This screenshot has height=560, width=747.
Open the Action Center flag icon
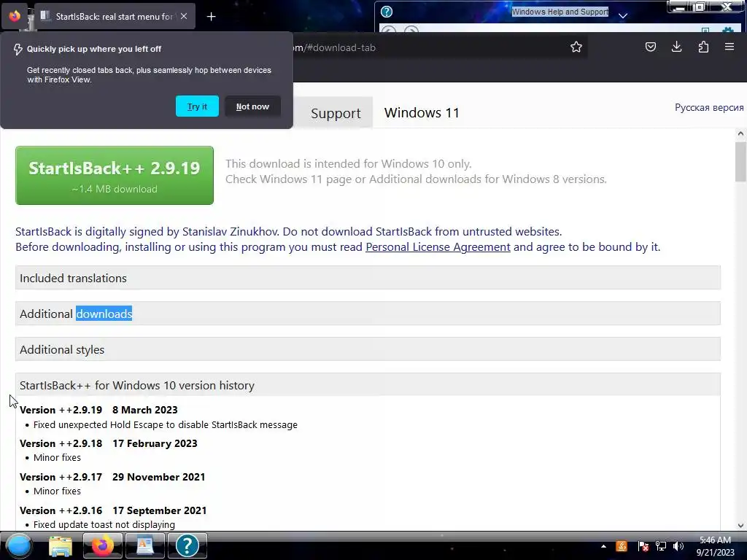coord(643,546)
